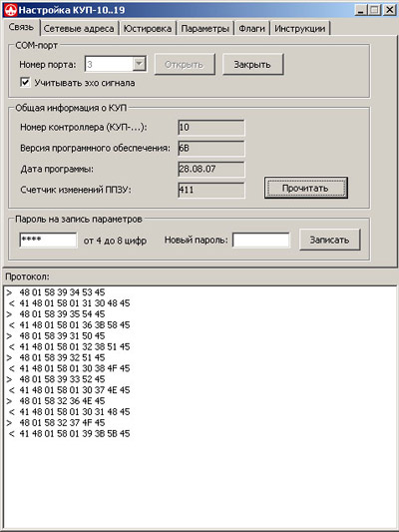399x532 pixels.
Task: Open the 'Инструкции' tab
Action: (x=299, y=29)
